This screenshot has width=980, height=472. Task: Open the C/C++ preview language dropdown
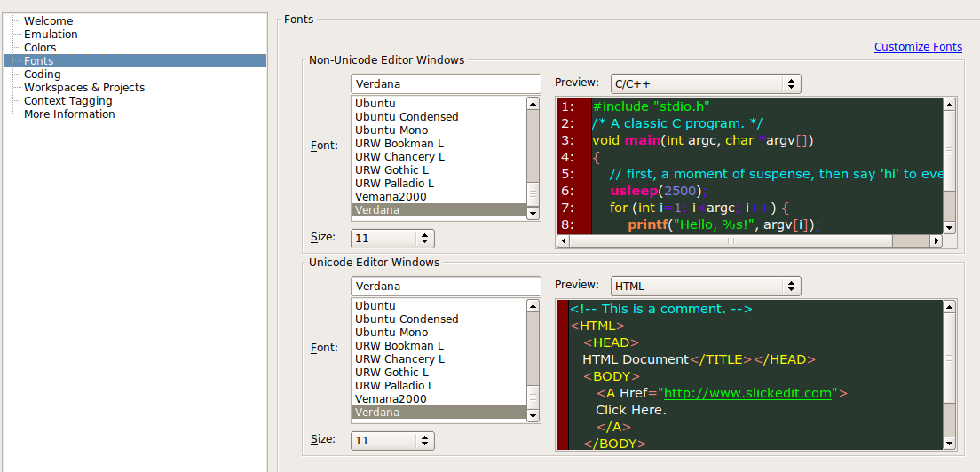tap(706, 83)
